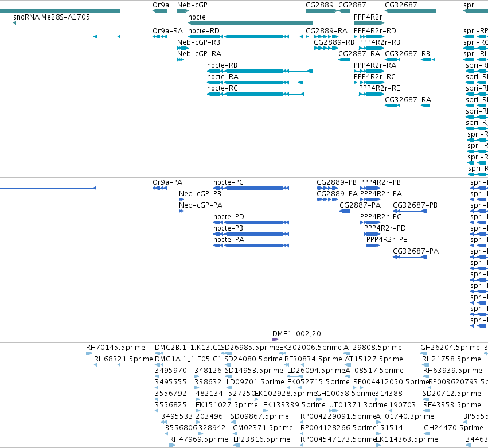Click the PPP4R2r-PC protein label
Viewport: 488px width, 448px height.
pos(381,217)
